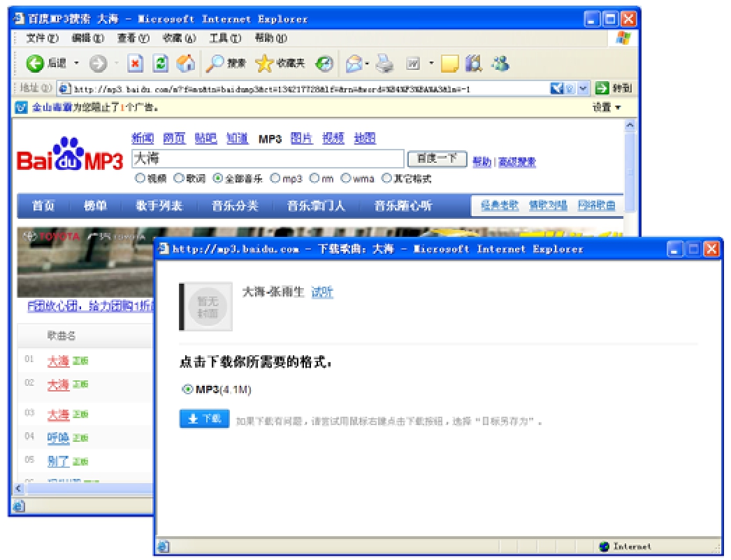Click the search box containing 大海

pos(268,159)
